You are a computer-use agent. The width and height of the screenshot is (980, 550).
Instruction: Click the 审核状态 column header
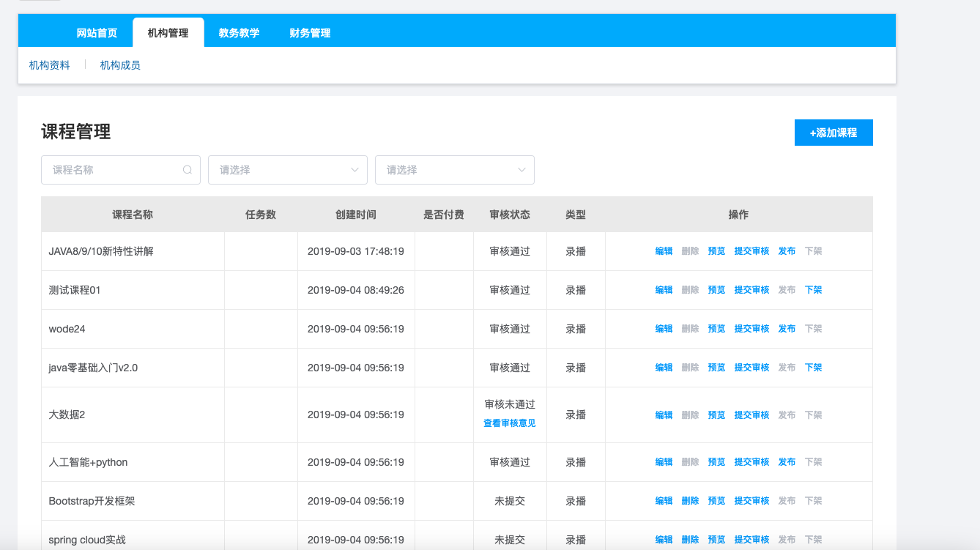coord(510,215)
